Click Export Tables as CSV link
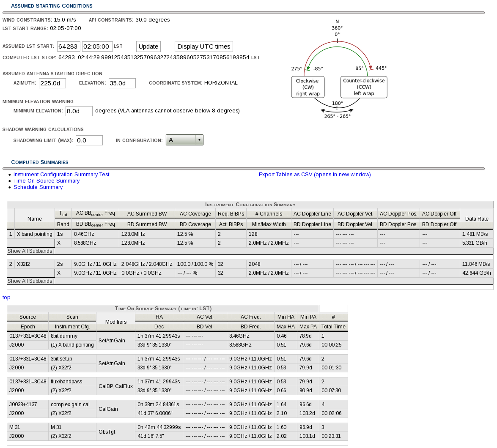This screenshot has height=448, width=497. point(315,175)
